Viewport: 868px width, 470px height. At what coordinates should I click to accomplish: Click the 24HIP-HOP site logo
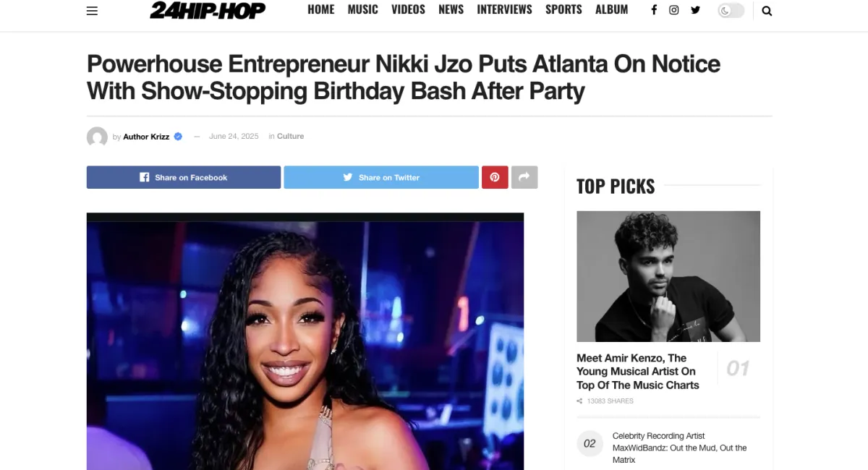click(208, 10)
